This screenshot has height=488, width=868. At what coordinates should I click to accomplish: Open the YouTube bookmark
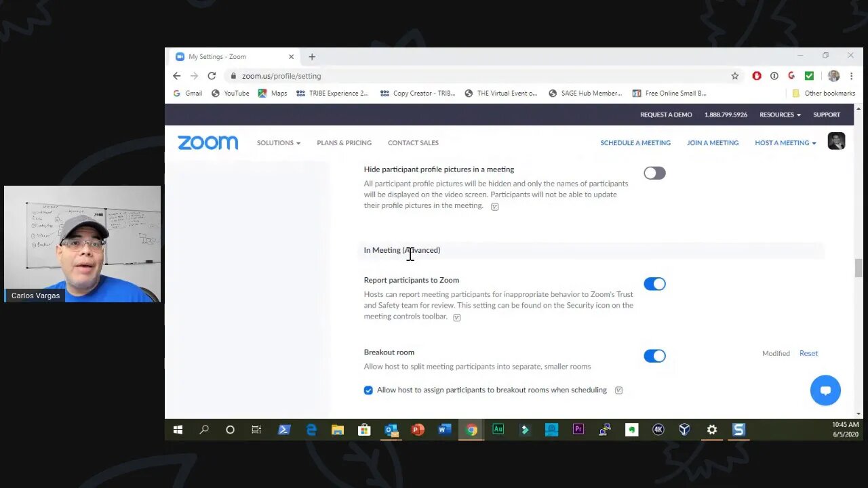point(231,94)
